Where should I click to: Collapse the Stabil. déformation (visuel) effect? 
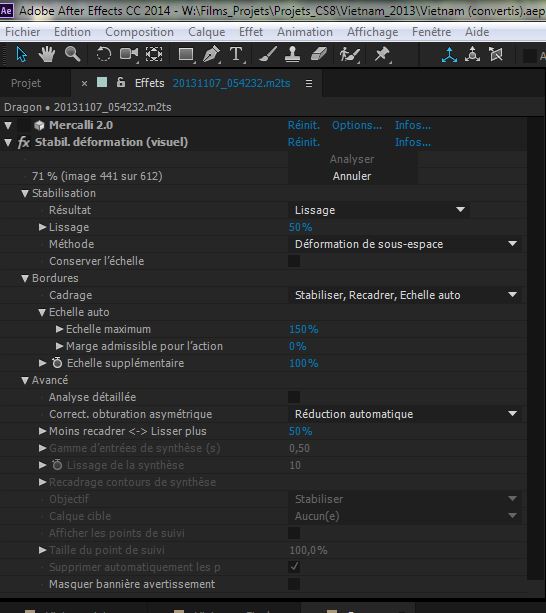click(8, 142)
